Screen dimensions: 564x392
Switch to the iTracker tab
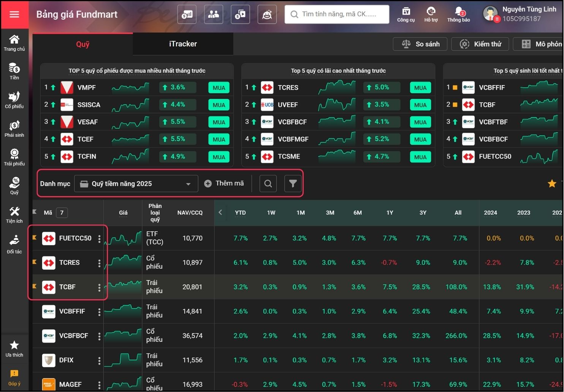tap(183, 44)
